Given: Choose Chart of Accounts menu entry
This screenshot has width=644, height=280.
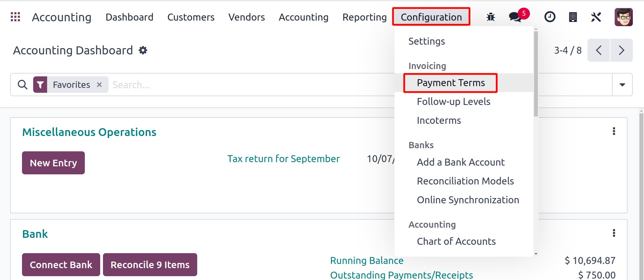Looking at the screenshot, I should (x=456, y=241).
